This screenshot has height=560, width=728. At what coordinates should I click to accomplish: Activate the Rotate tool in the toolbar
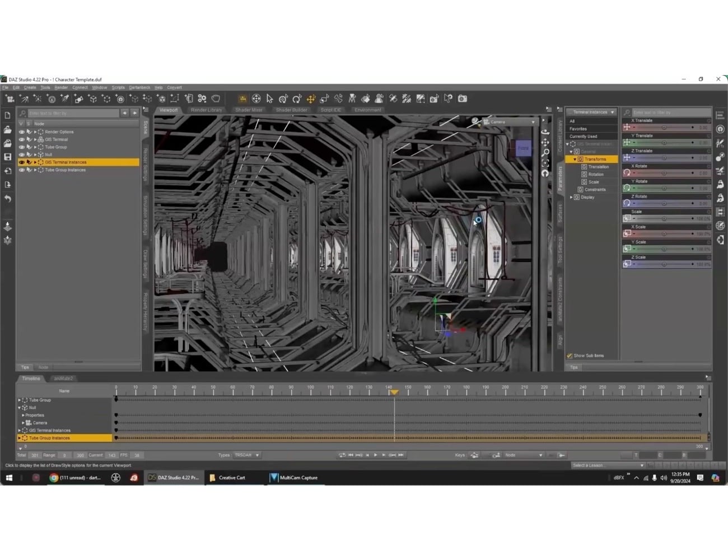point(297,99)
